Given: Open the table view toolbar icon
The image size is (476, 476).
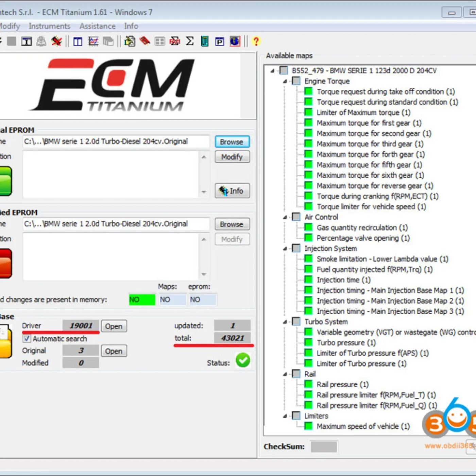Looking at the screenshot, I should point(78,41).
